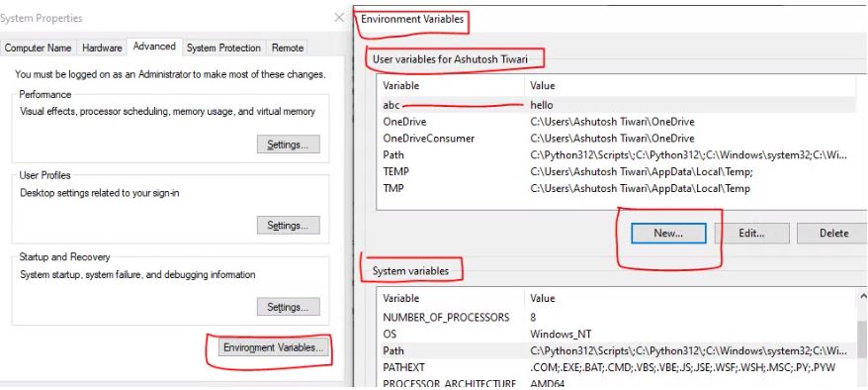Click the PATHEXT value .COM;.EXE;.BAT
This screenshot has width=868, height=390.
pyautogui.click(x=682, y=367)
